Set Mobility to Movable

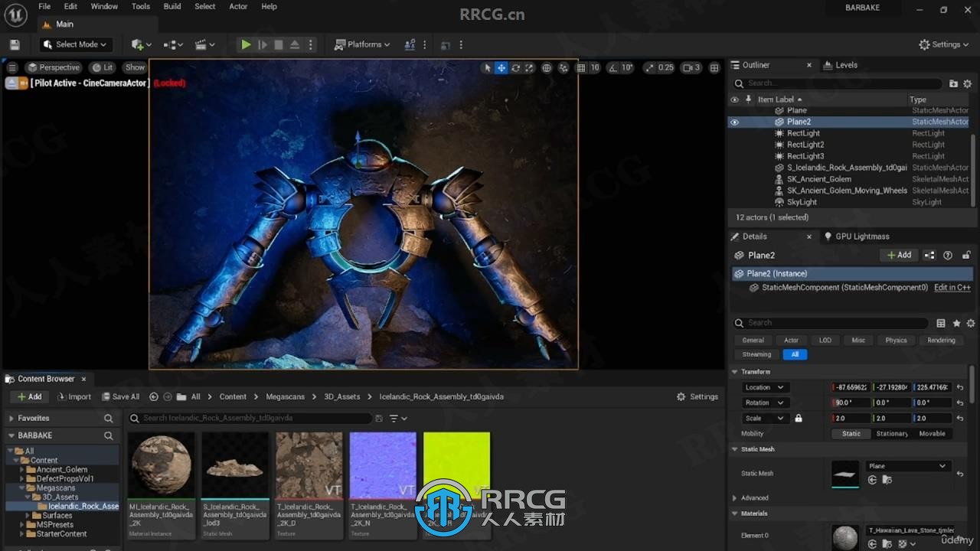pos(932,433)
